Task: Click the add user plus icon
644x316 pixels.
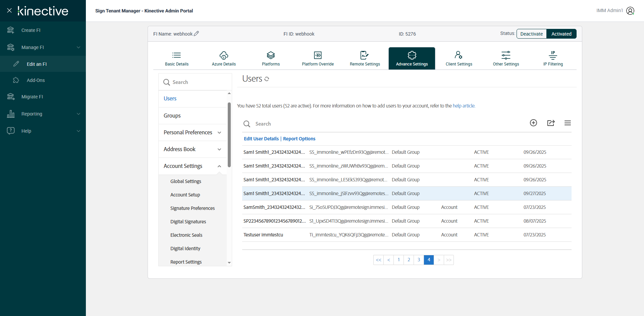Action: pyautogui.click(x=533, y=123)
